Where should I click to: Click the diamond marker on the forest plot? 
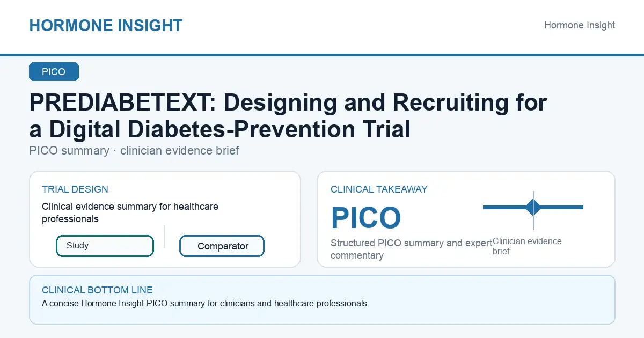533,207
